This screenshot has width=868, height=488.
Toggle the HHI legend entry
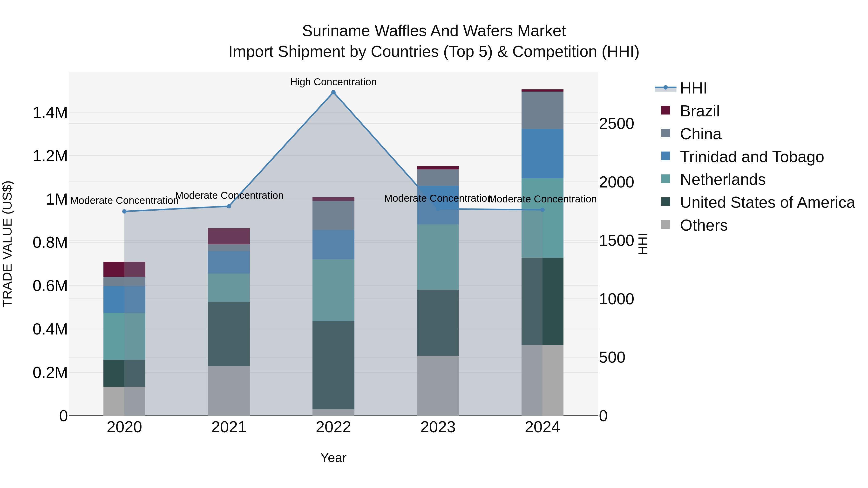click(x=681, y=88)
